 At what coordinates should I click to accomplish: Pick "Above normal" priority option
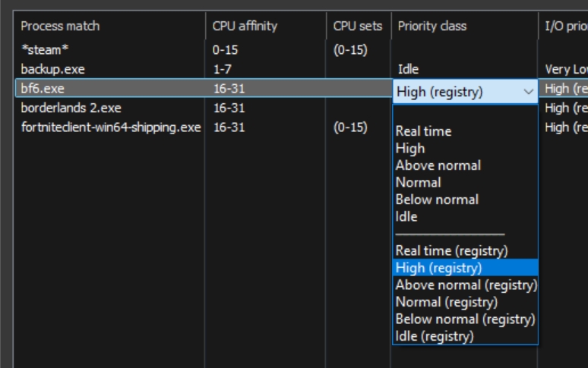[438, 165]
